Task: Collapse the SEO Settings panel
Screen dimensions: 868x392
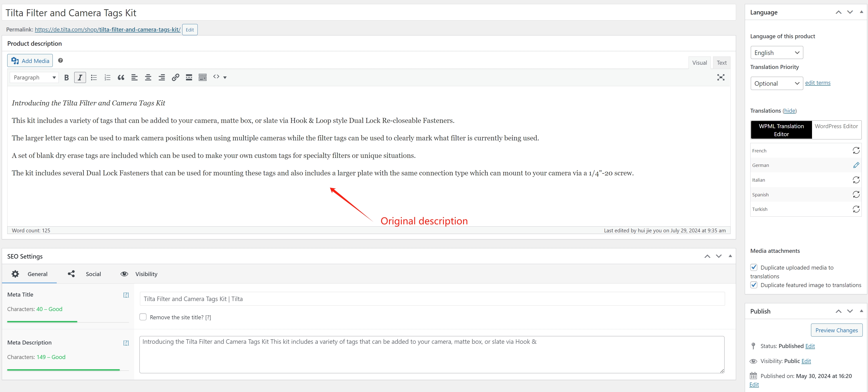Action: [730, 256]
